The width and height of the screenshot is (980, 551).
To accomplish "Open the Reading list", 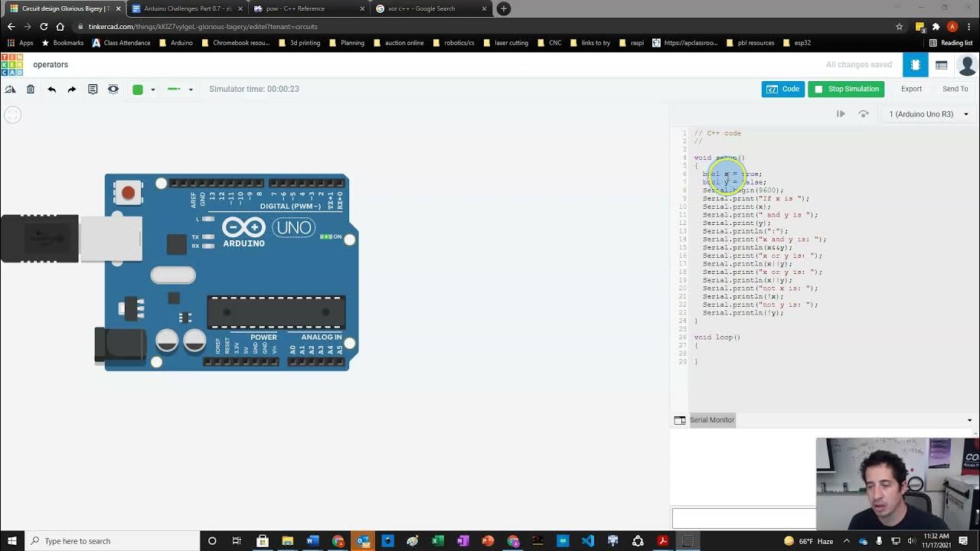I will 951,43.
